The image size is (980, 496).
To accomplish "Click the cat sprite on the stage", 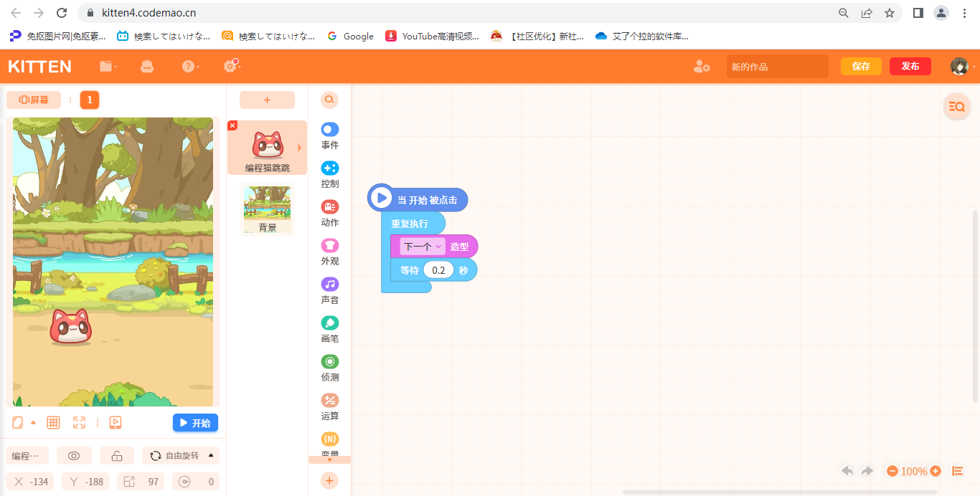I will (x=70, y=326).
